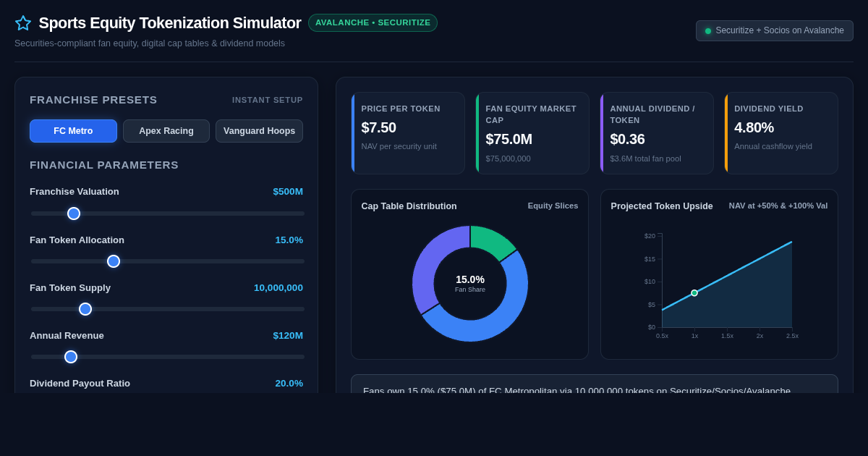Click the Dividend Yield card

pos(781,133)
